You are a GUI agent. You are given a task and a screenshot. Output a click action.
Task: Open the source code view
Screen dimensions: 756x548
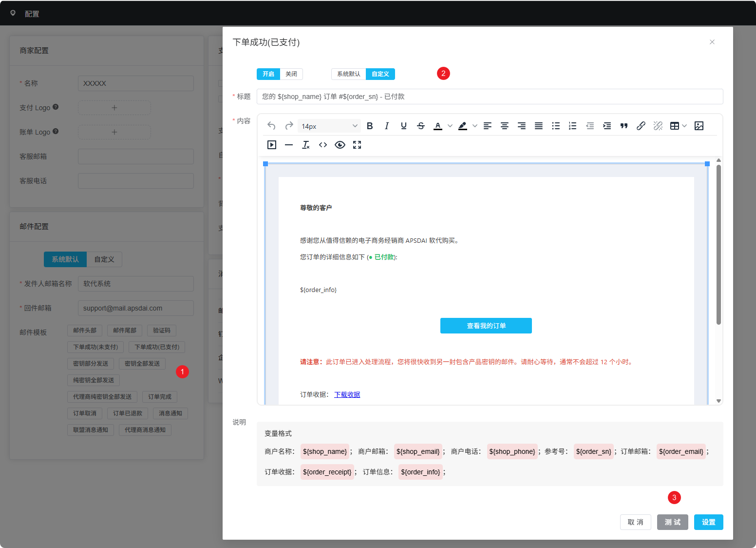click(322, 145)
